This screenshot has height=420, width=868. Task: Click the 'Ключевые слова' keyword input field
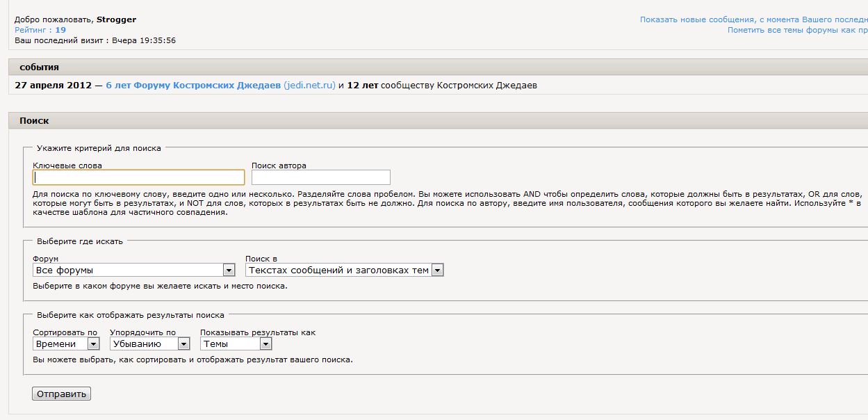tap(138, 177)
